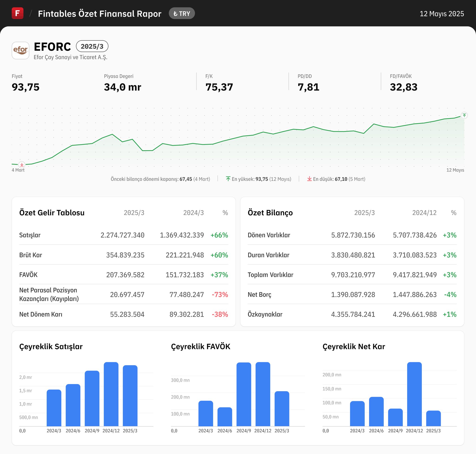
Task: Toggle the TRY currency badge
Action: click(x=182, y=13)
